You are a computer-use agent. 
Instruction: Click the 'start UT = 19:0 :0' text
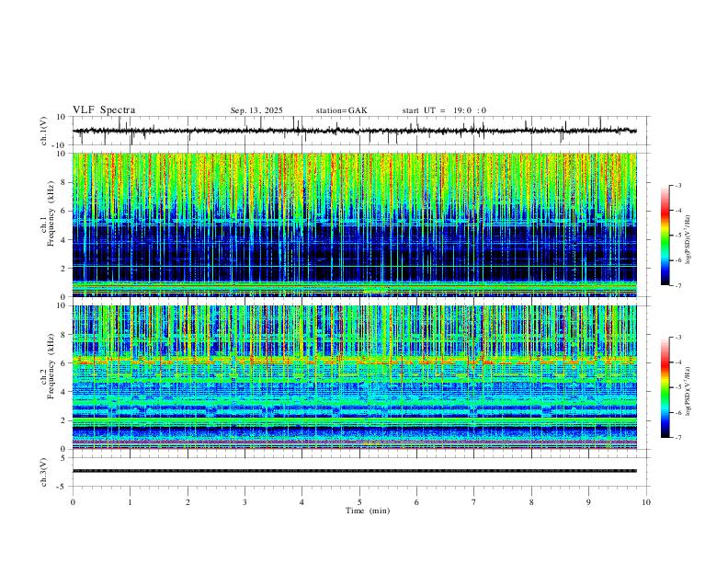tap(444, 110)
